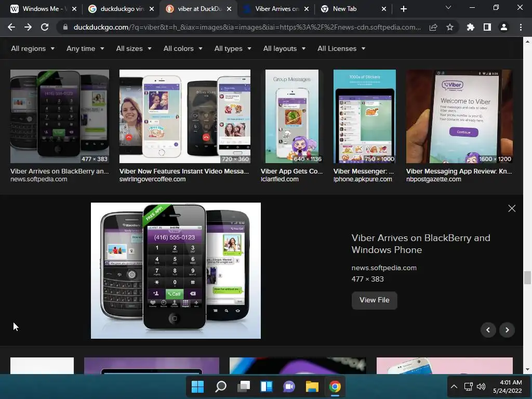Open the Windows Start menu

click(x=197, y=387)
